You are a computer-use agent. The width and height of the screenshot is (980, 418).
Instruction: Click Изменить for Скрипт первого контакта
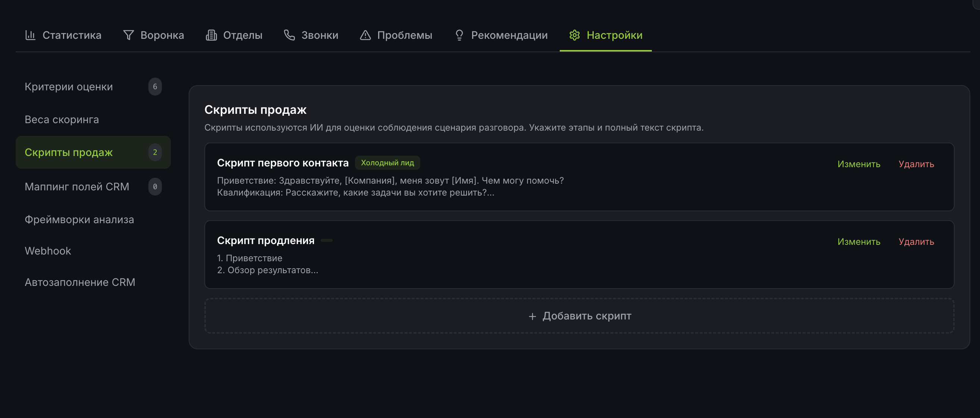point(859,165)
